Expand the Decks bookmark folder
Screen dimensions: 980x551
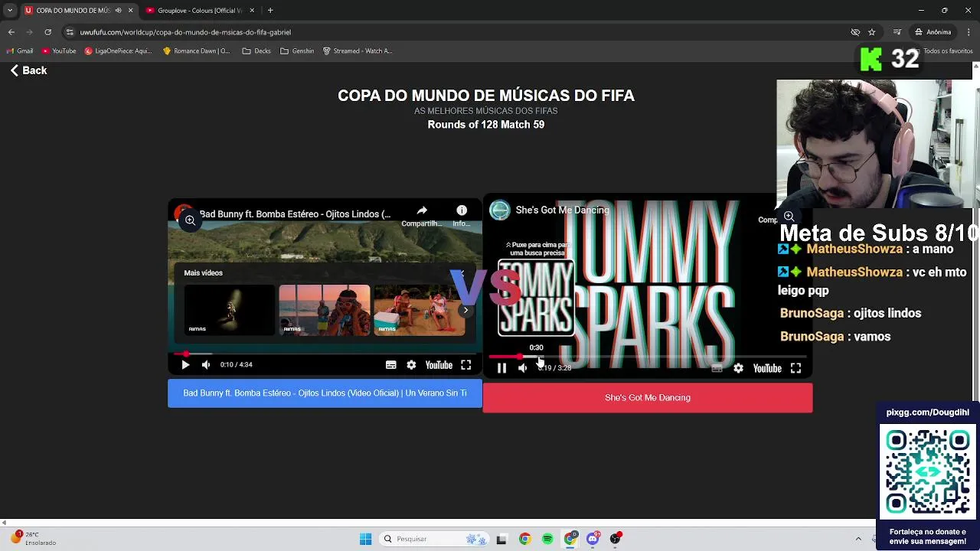(x=256, y=51)
